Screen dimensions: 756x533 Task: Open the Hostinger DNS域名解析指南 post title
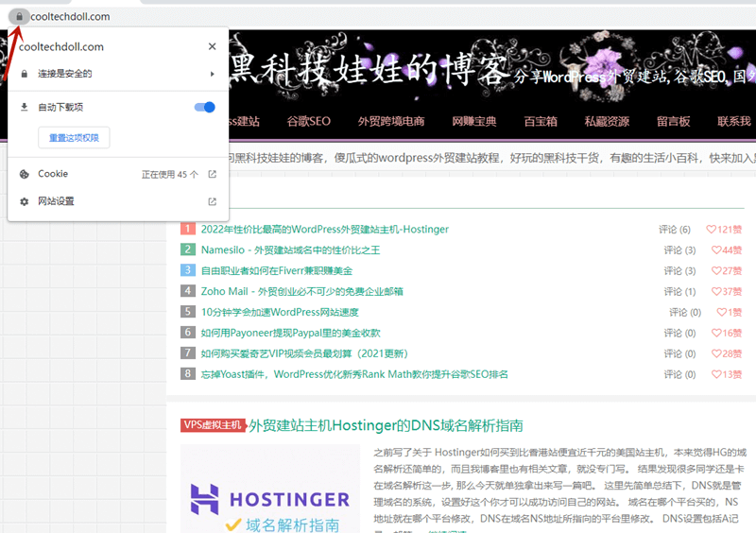click(x=386, y=425)
